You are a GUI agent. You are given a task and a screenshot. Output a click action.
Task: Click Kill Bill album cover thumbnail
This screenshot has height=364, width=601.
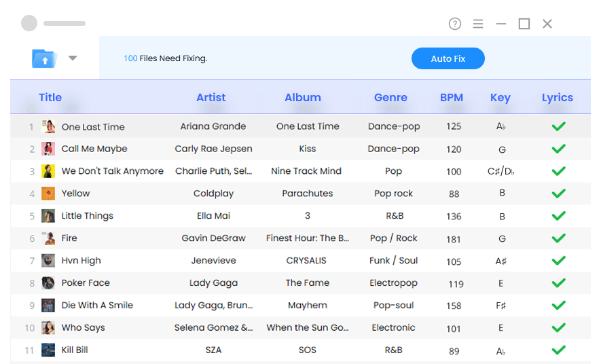pos(48,350)
